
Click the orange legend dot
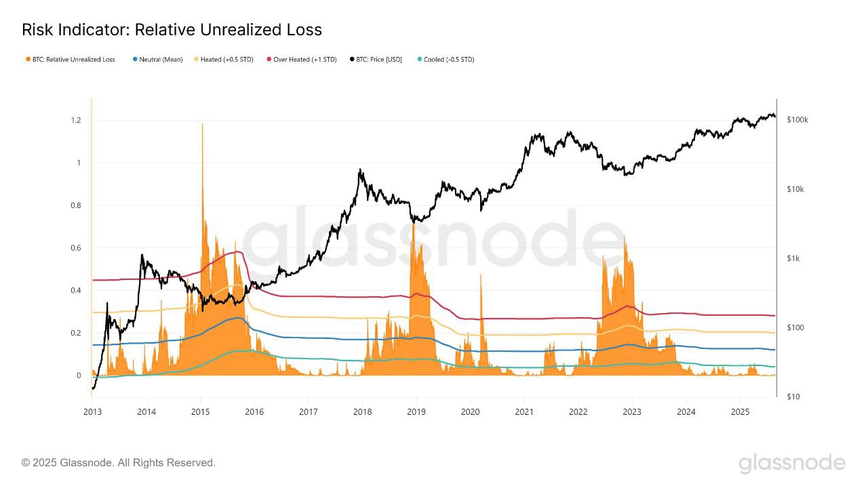coord(28,60)
